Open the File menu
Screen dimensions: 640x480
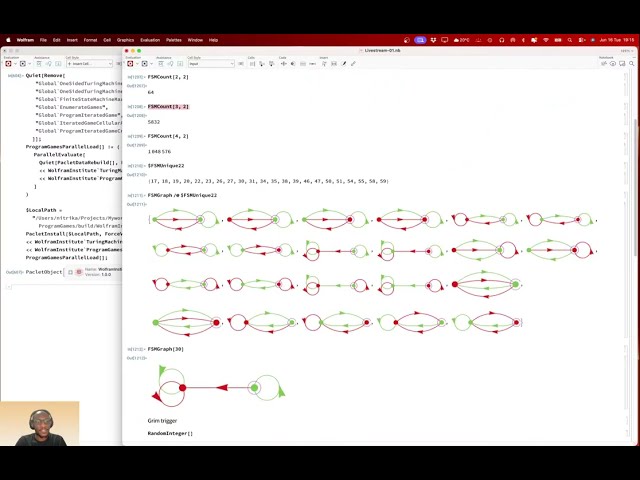tap(43, 40)
